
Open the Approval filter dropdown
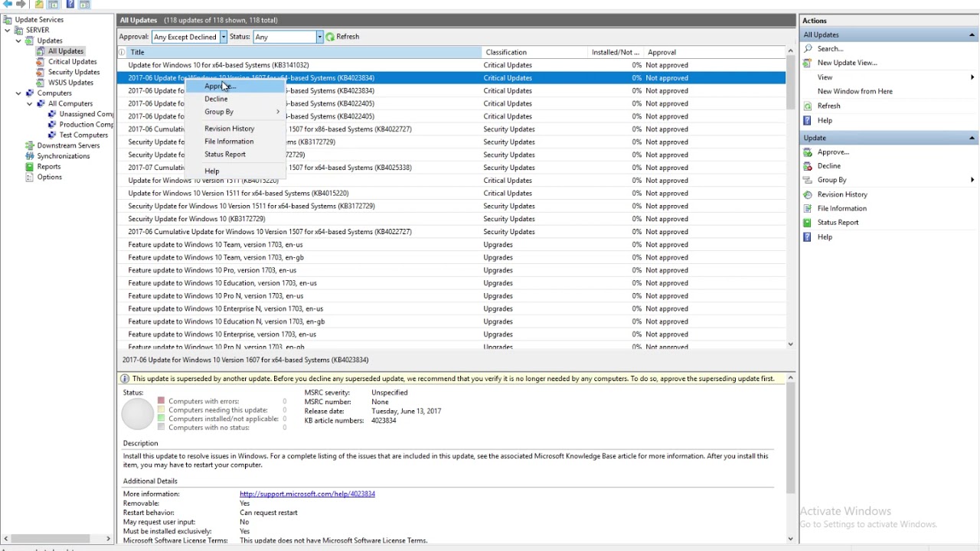click(224, 37)
